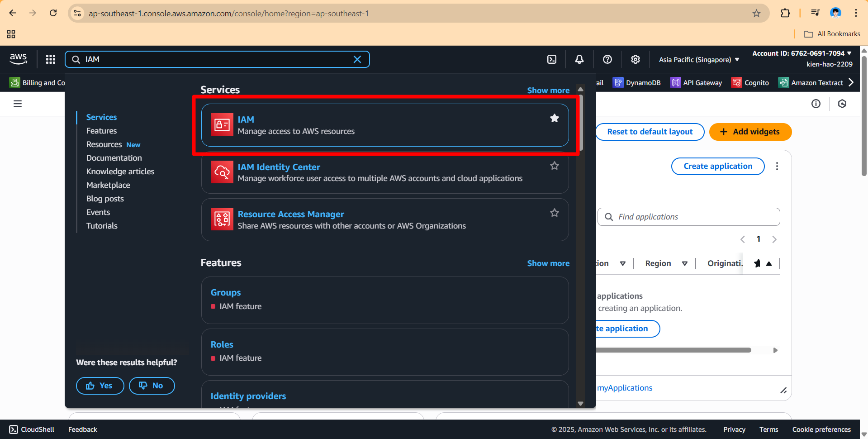
Task: Click the AWS logo to go home
Action: [19, 59]
